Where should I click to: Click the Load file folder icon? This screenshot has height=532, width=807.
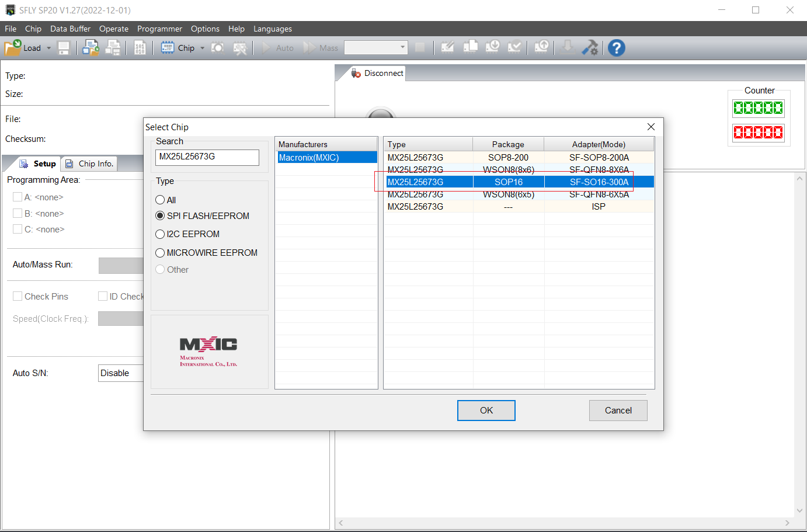point(13,48)
